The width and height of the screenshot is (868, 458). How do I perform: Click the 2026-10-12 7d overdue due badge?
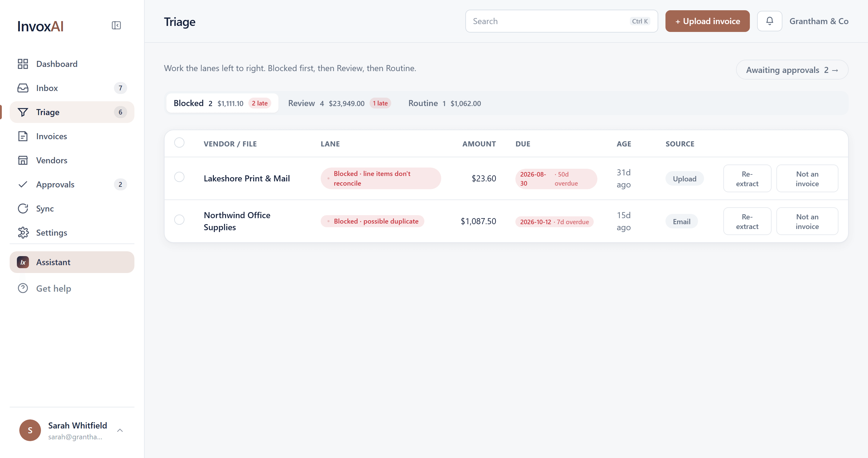pos(554,222)
